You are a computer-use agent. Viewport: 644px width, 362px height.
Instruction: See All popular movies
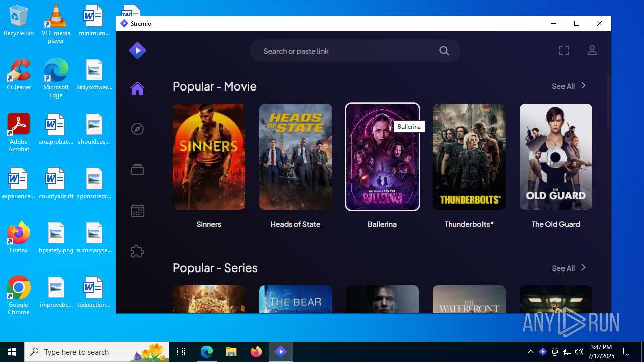coord(569,86)
